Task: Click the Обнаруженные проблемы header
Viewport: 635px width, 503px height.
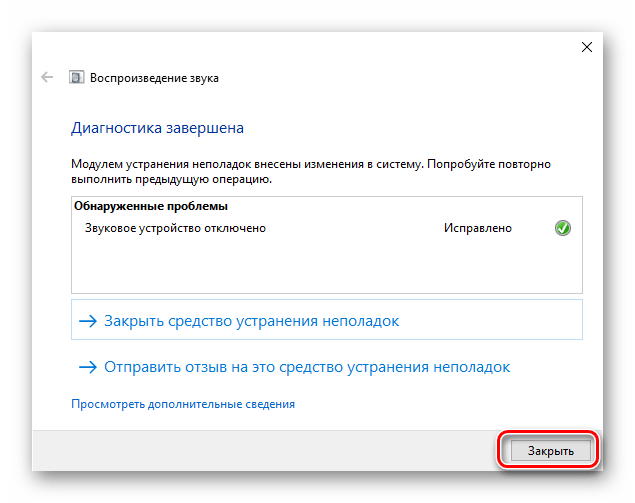Action: (151, 206)
